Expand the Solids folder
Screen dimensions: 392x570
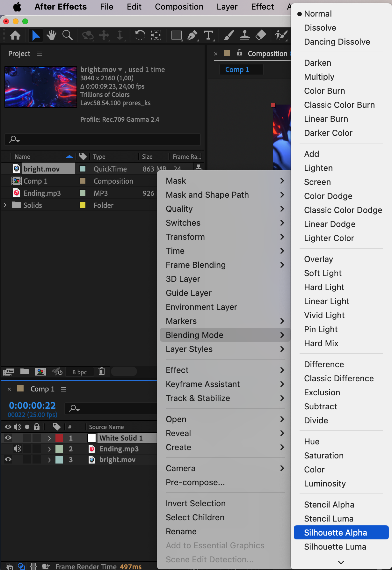click(5, 205)
